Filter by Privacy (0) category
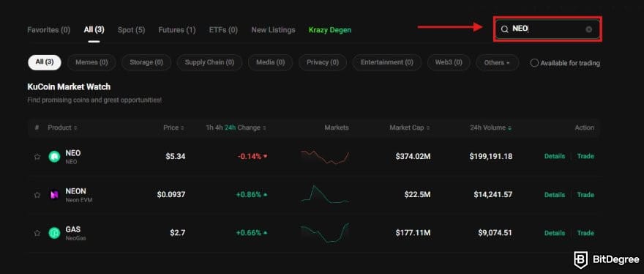This screenshot has width=644, height=274. 323,62
